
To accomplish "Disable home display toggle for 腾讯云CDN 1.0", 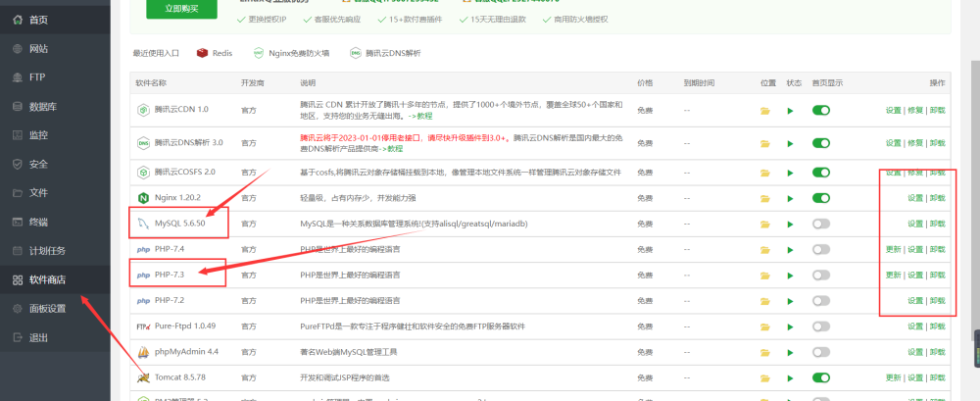I will tap(821, 110).
